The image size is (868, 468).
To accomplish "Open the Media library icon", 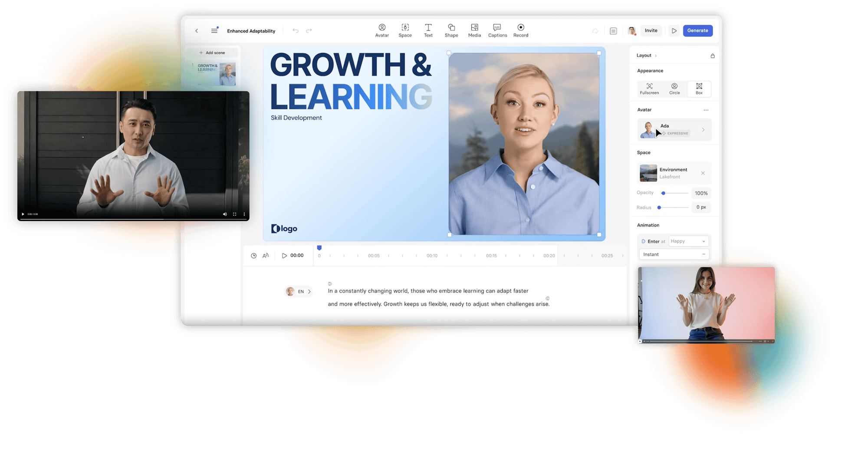I will click(474, 30).
